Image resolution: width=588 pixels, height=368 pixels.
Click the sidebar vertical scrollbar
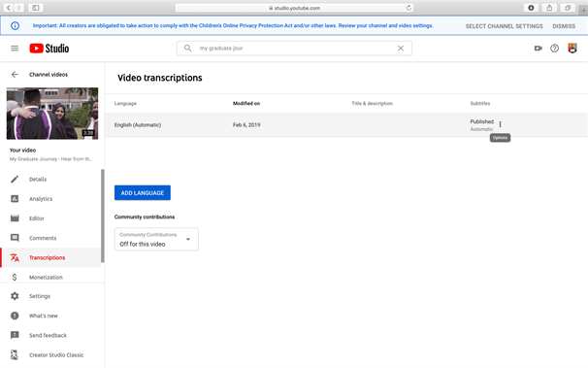(103, 216)
